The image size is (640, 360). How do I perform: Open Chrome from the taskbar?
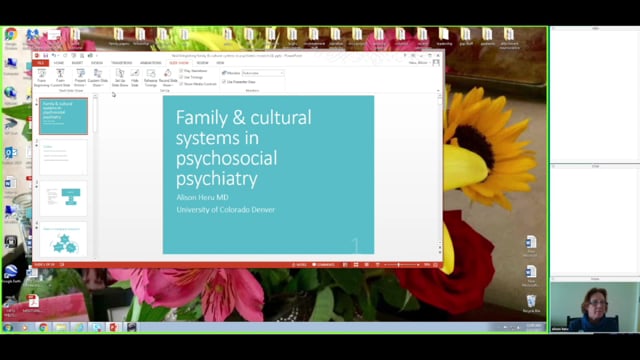point(43,327)
